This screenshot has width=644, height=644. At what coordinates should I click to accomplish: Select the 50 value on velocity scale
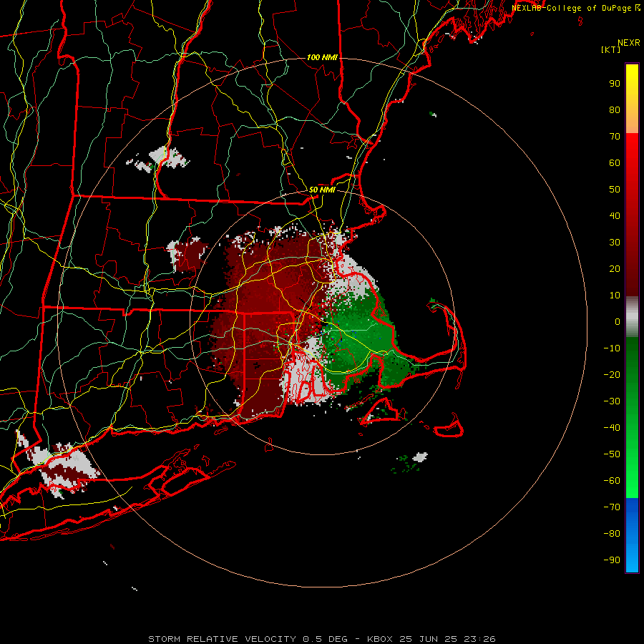tap(615, 190)
